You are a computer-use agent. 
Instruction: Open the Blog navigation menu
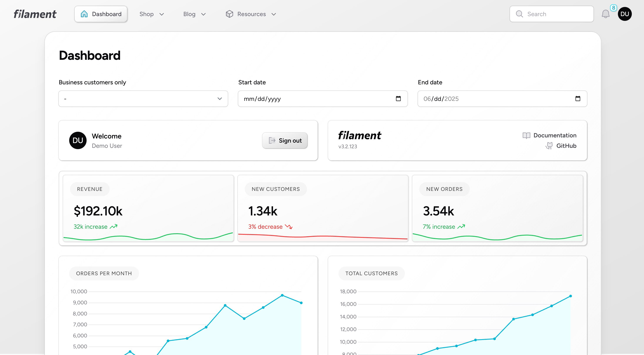point(195,14)
